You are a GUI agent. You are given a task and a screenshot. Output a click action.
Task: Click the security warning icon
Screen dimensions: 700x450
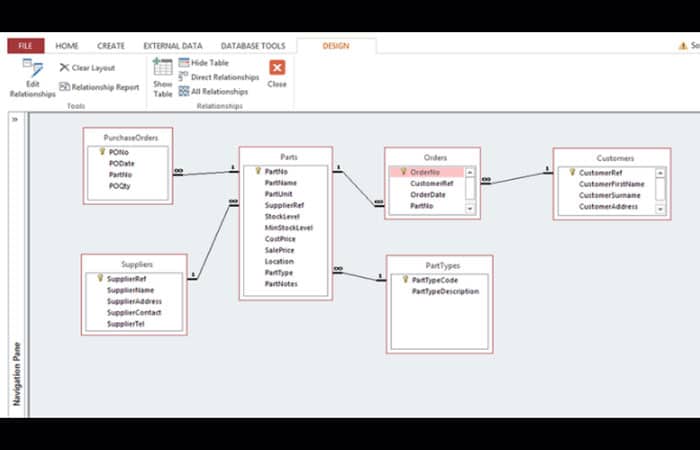click(683, 46)
